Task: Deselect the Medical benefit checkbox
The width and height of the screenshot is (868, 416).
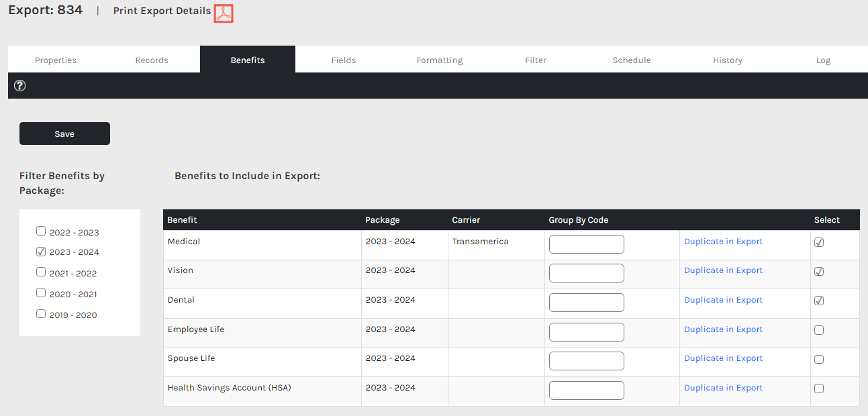Action: [x=819, y=242]
